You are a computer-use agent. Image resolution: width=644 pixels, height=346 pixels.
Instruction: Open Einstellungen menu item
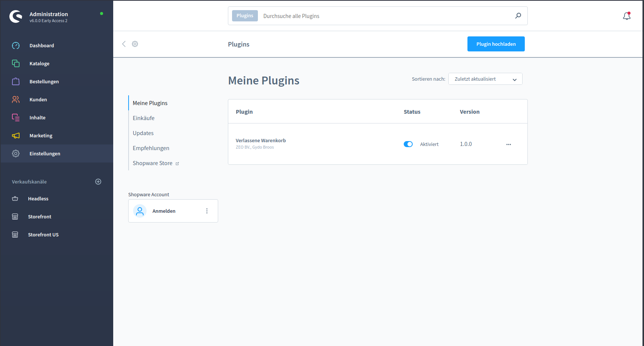[57, 153]
